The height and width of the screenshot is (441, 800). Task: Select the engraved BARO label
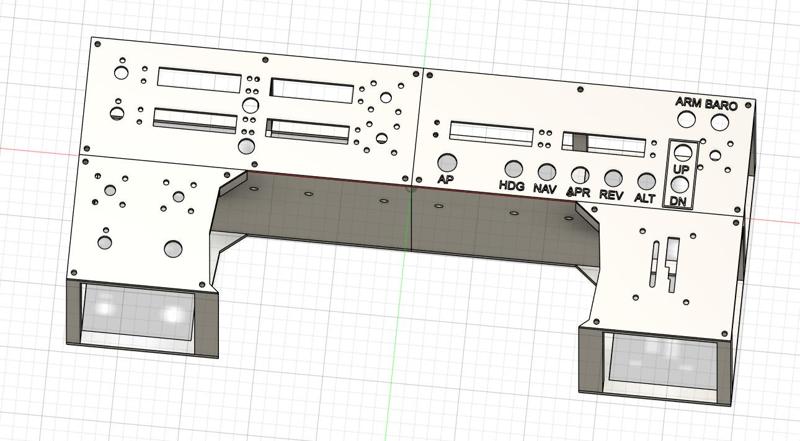[721, 105]
